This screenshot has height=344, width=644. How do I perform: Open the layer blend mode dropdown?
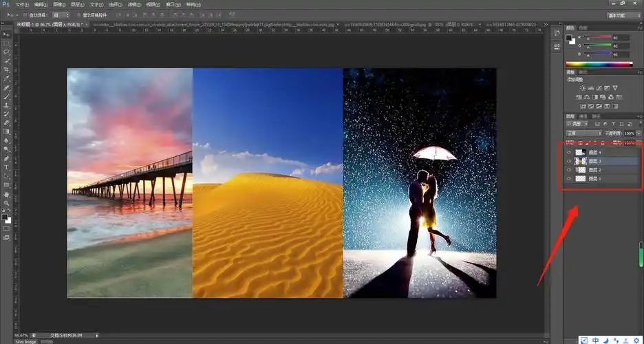583,133
